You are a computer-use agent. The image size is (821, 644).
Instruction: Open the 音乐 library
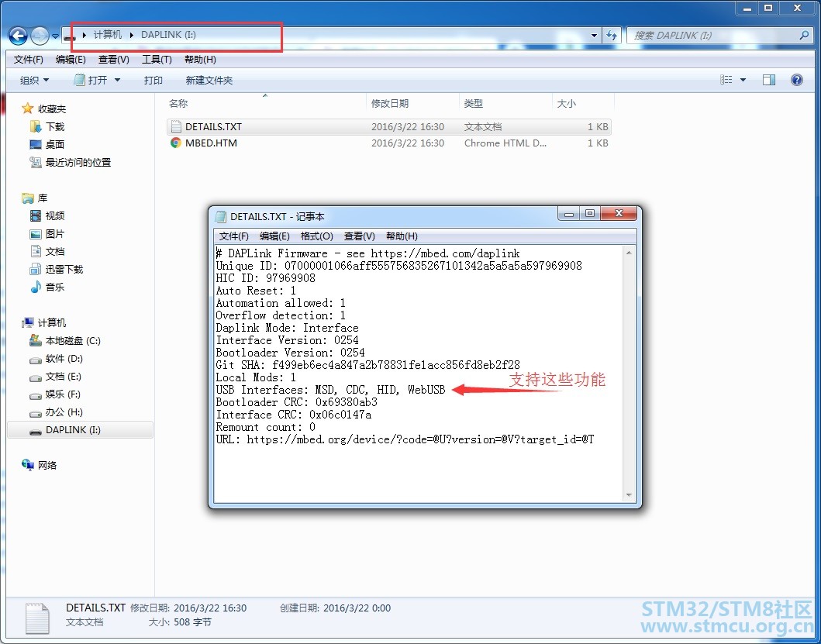click(47, 287)
